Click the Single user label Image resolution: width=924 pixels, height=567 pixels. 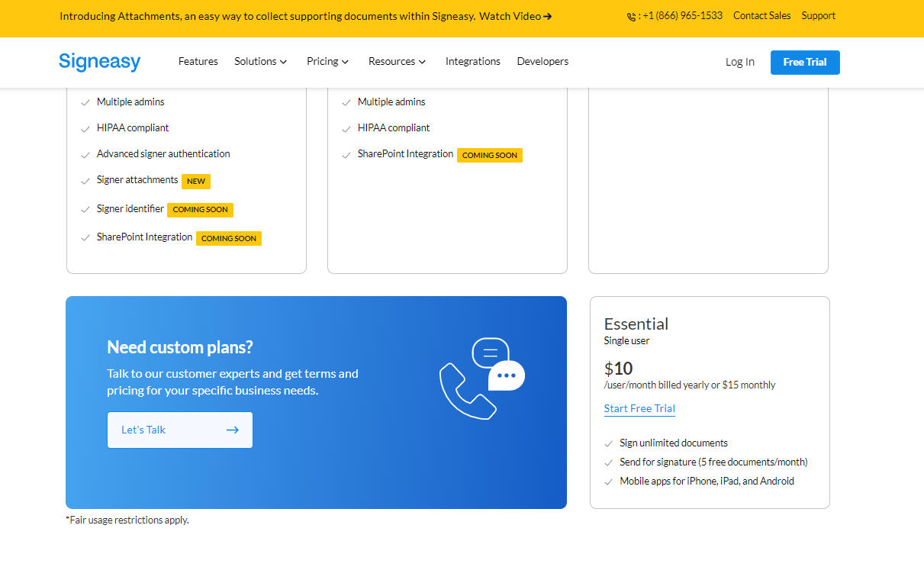coord(627,340)
